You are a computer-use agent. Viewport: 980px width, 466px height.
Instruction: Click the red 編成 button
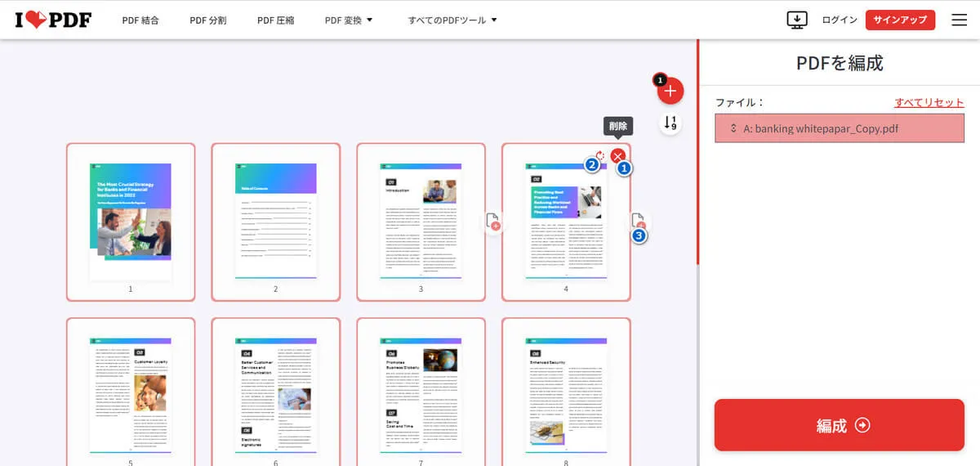pos(840,425)
